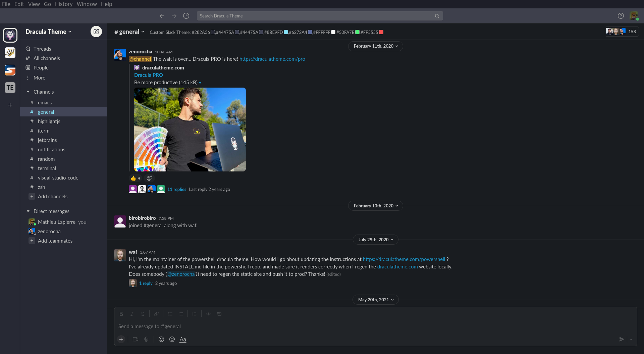Viewport: 644px width, 354px height.
Task: Add reaction to zenorocha's message
Action: coord(149,178)
